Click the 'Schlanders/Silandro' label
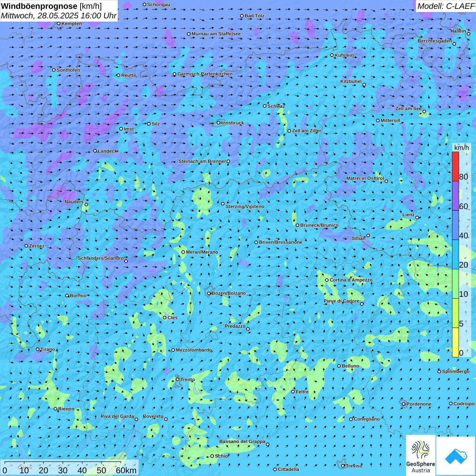 [101, 258]
